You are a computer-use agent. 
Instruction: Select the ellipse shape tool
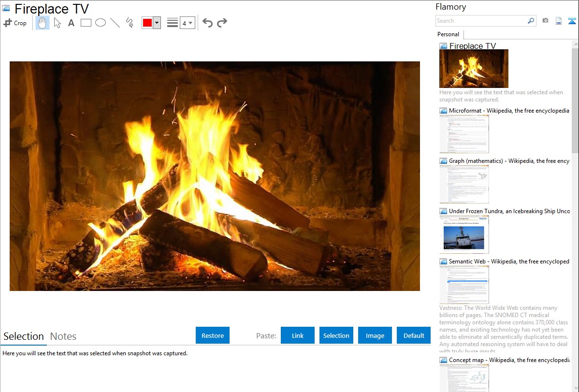[x=101, y=23]
